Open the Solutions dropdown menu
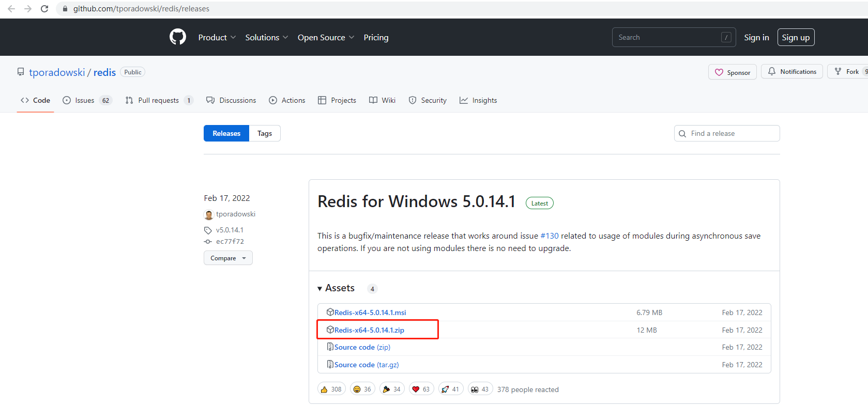Viewport: 868px width, 407px height. point(267,37)
